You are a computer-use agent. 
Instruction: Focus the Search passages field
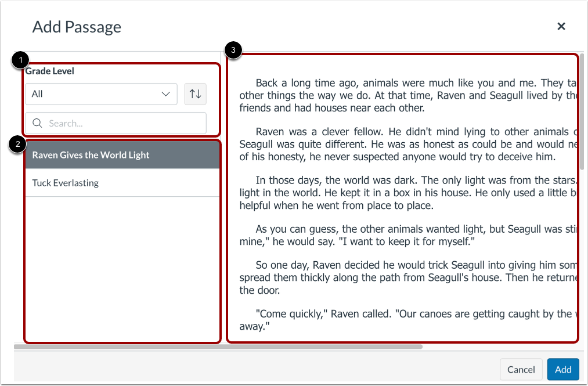tap(116, 123)
